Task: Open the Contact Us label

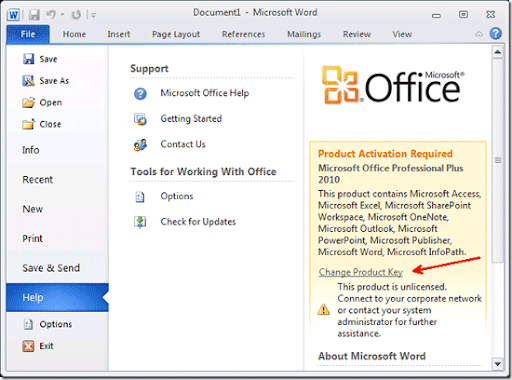Action: point(183,144)
